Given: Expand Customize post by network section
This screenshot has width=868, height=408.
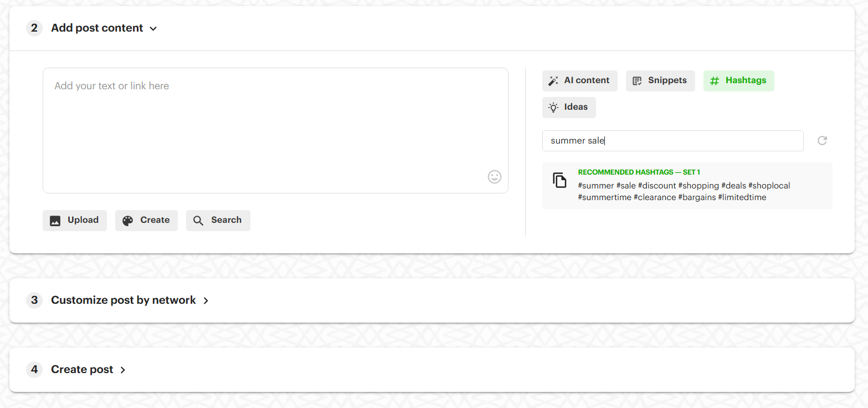Looking at the screenshot, I should (206, 300).
